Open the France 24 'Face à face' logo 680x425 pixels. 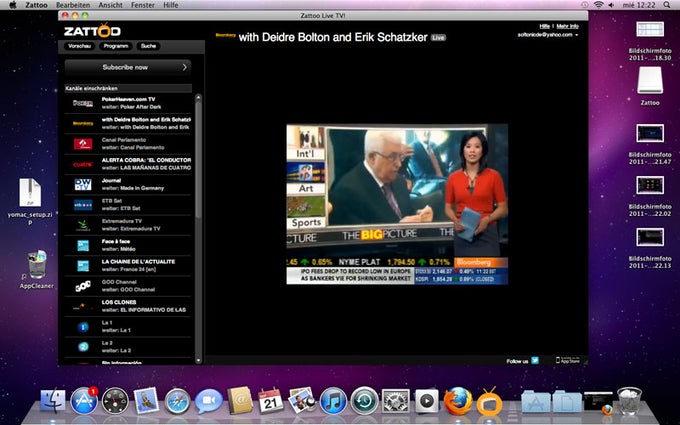83,245
